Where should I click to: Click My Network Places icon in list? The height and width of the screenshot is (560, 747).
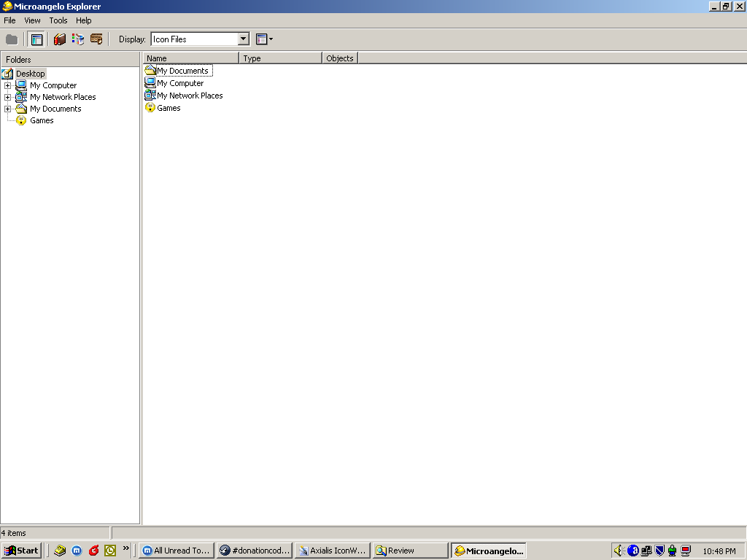150,96
